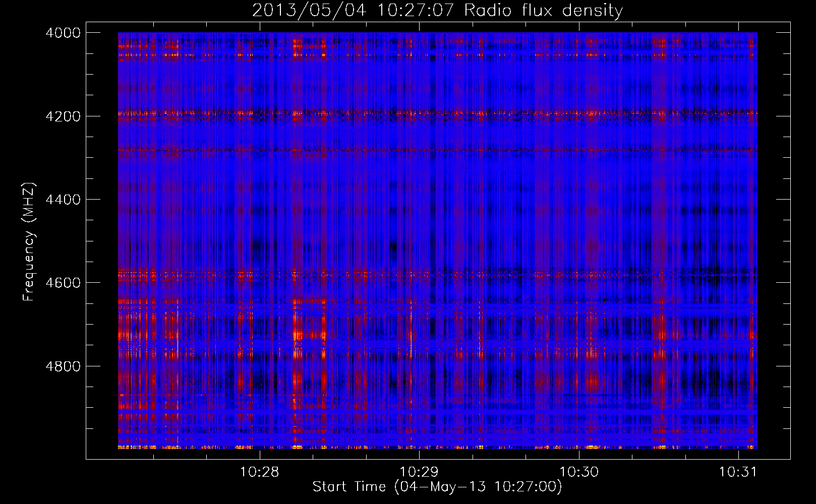Click the 10:29 time axis label

pos(419,472)
